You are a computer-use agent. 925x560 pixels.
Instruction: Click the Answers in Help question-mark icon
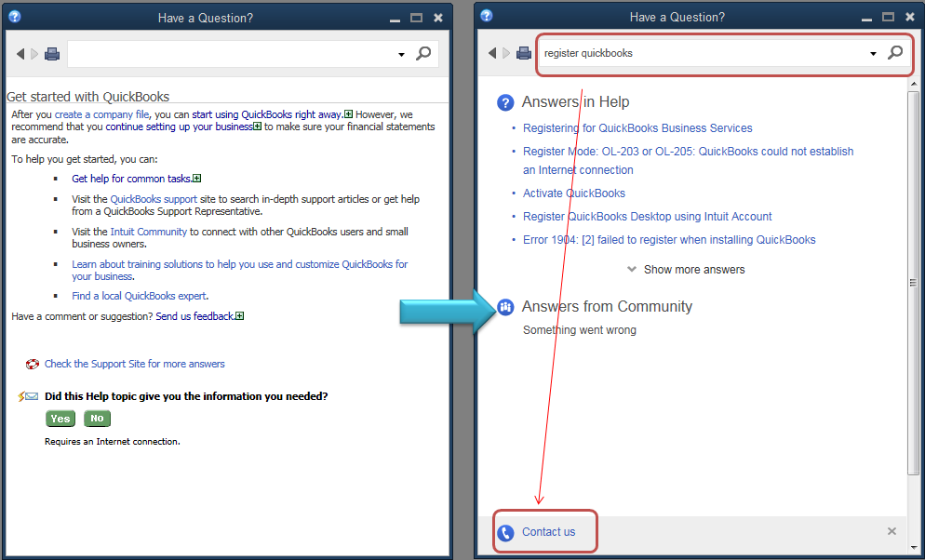click(505, 102)
